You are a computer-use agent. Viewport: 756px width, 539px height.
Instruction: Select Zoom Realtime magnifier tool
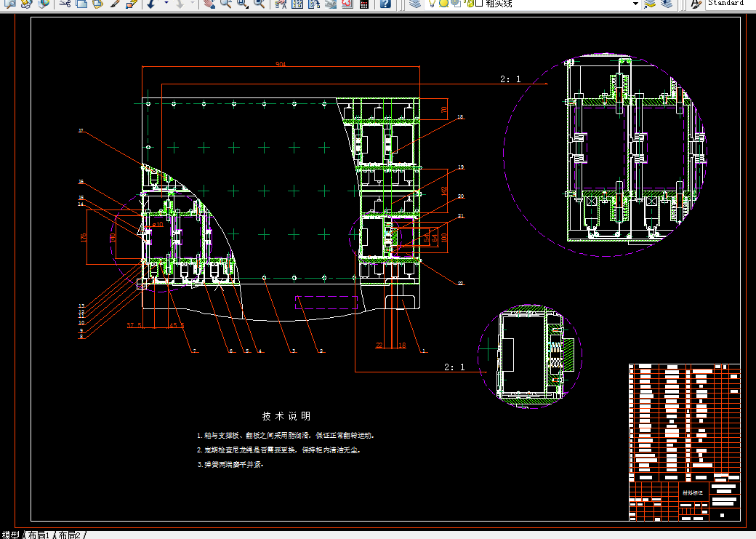[225, 4]
